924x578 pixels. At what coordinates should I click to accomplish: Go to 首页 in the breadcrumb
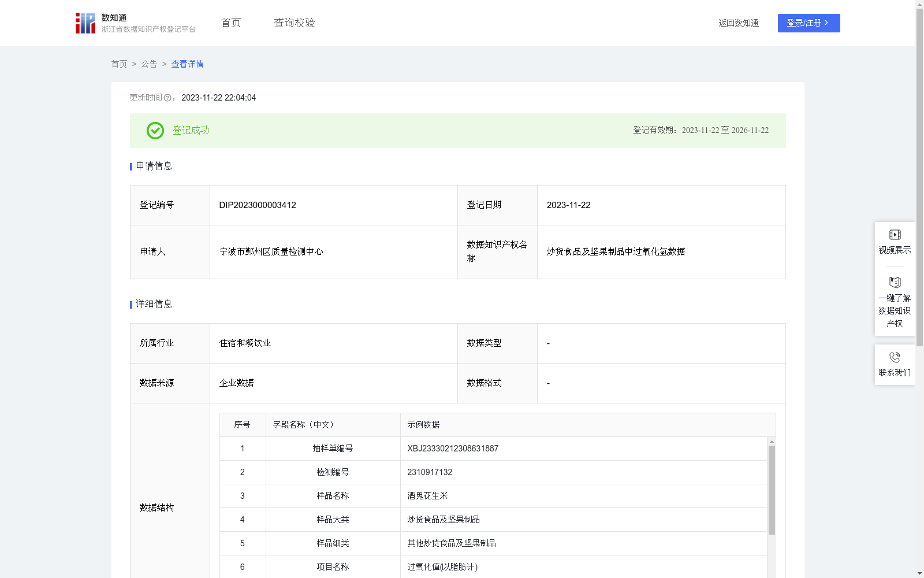click(x=119, y=64)
